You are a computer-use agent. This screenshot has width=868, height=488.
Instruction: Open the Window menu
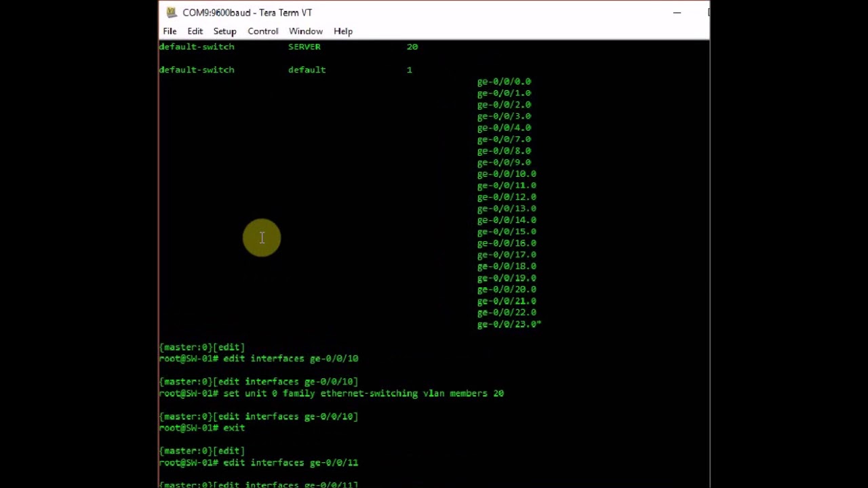click(x=306, y=31)
